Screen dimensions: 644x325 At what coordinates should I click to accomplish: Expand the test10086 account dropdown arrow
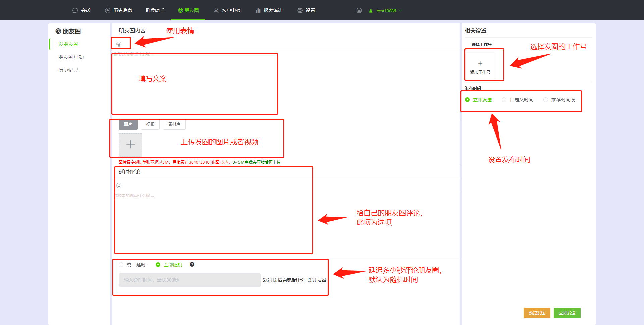[400, 11]
